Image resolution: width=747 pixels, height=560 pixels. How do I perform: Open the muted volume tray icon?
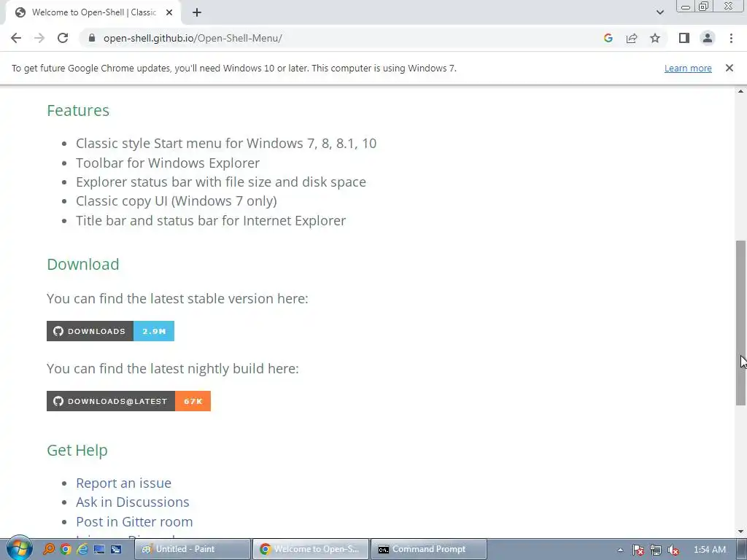(x=673, y=550)
